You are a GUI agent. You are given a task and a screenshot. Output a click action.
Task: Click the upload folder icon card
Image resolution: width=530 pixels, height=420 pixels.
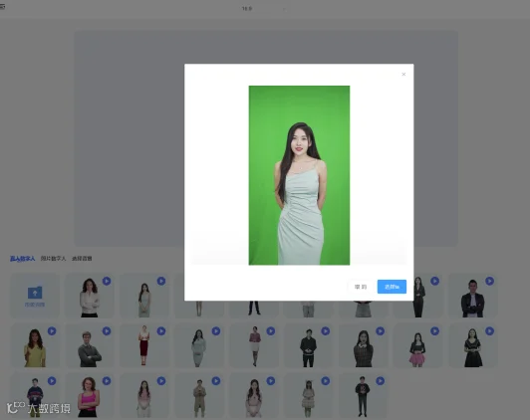click(x=35, y=296)
